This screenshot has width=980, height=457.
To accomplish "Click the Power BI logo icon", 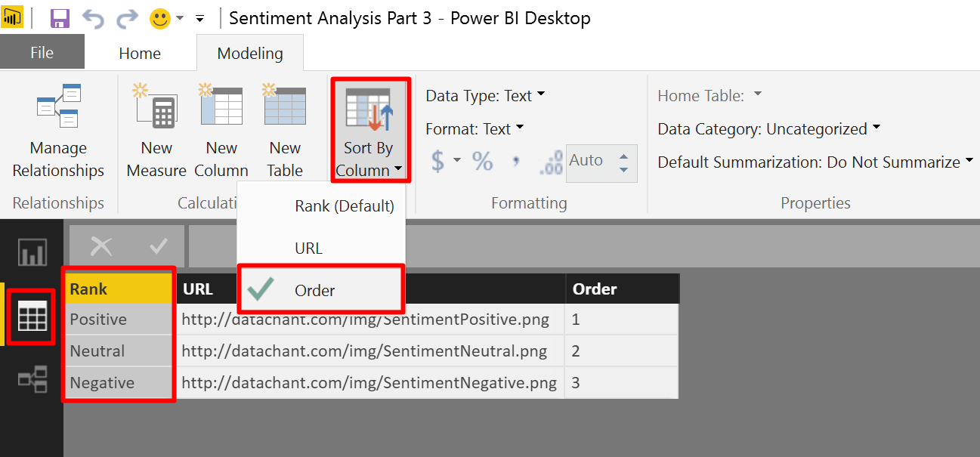I will (13, 18).
